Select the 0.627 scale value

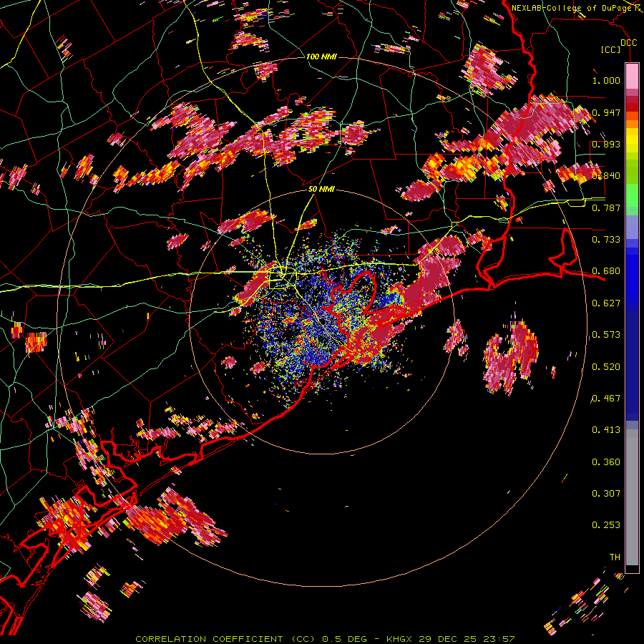coord(606,303)
